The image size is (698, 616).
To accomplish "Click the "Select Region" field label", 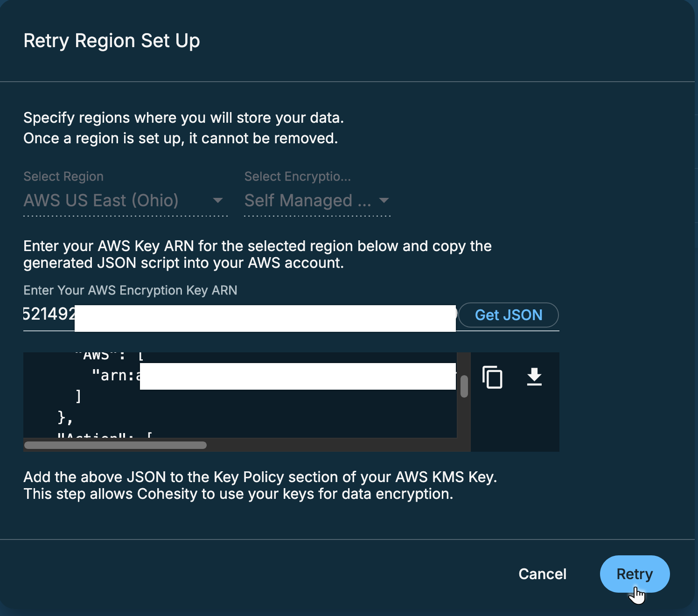I will [x=63, y=176].
